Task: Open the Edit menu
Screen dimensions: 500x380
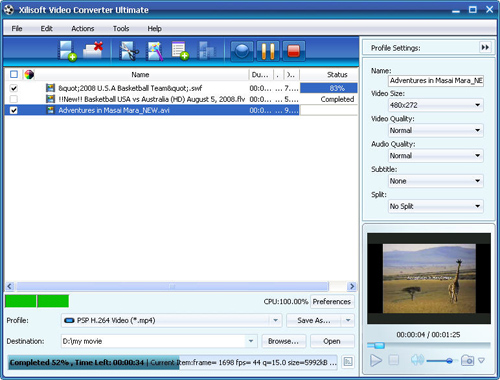Action: 47,29
